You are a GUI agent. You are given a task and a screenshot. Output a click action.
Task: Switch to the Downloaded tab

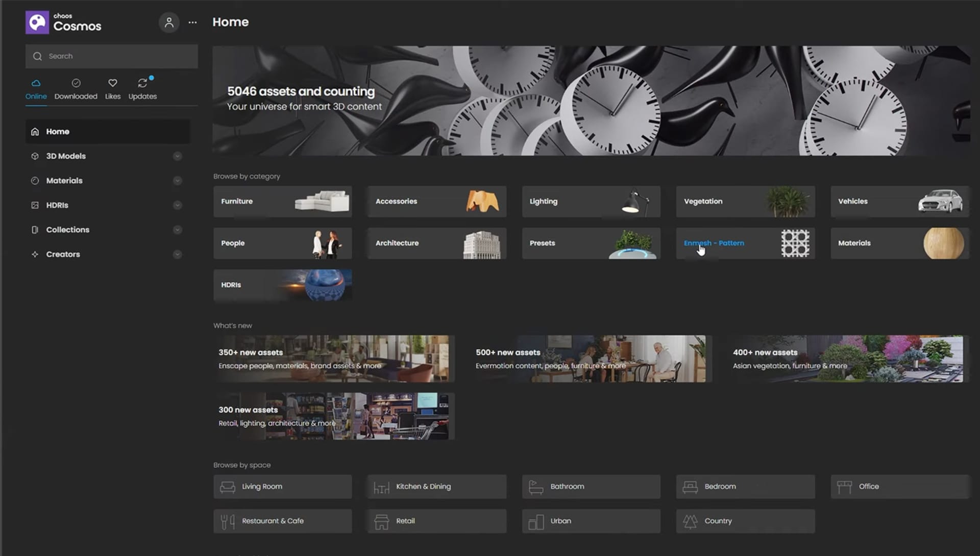[x=76, y=89]
